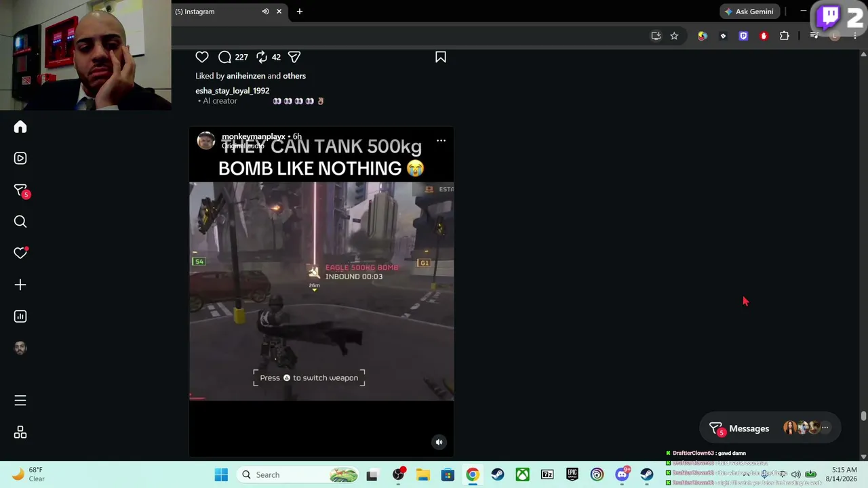
Task: Switch to Chrome on the taskbar
Action: pos(473,474)
